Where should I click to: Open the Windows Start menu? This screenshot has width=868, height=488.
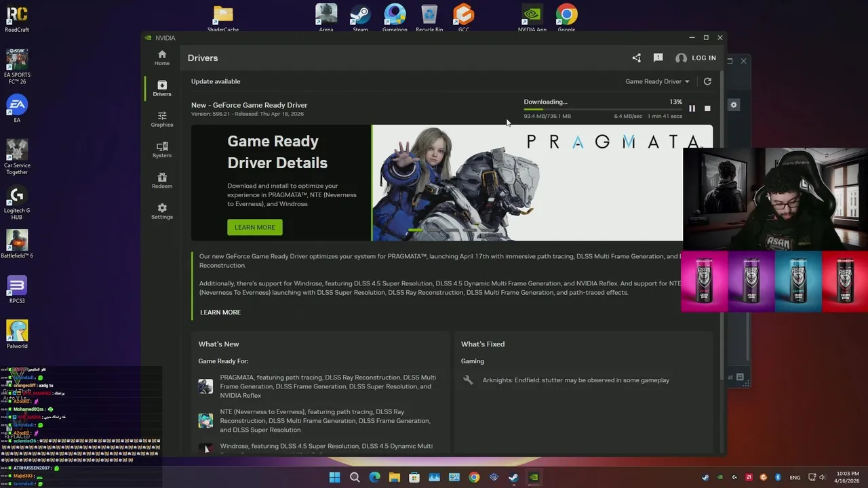(x=334, y=477)
